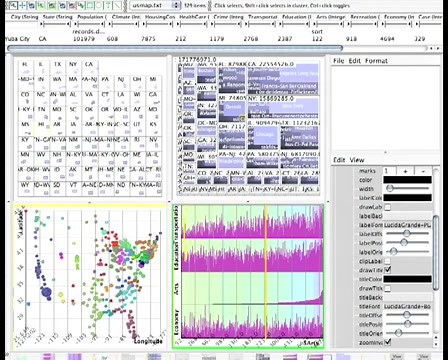Open the Format menu
This screenshot has width=448, height=360.
tap(376, 61)
